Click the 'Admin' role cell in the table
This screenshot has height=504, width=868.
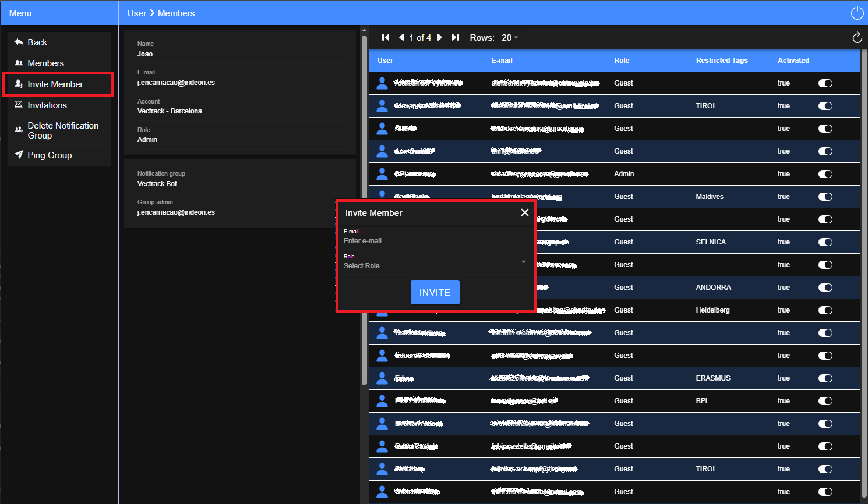[624, 174]
